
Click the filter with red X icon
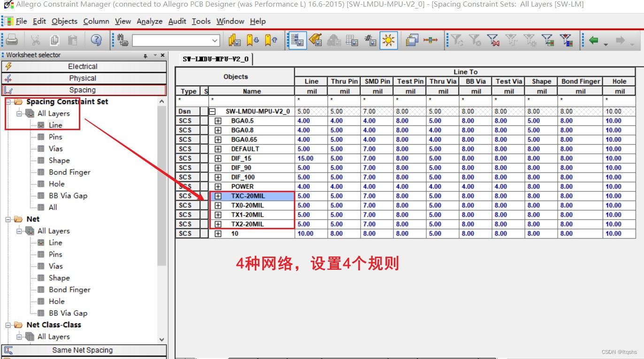[x=492, y=40]
